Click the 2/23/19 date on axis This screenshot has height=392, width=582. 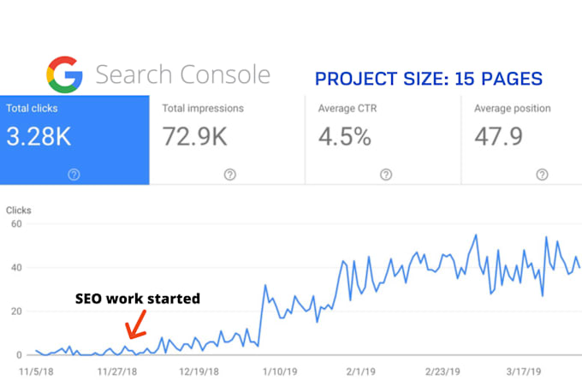coord(442,371)
